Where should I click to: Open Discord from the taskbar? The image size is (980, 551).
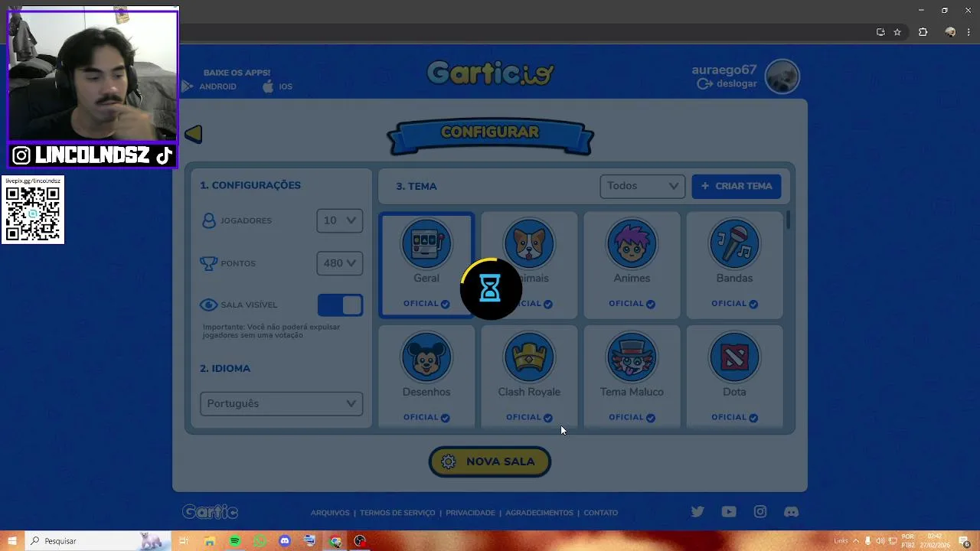(285, 541)
